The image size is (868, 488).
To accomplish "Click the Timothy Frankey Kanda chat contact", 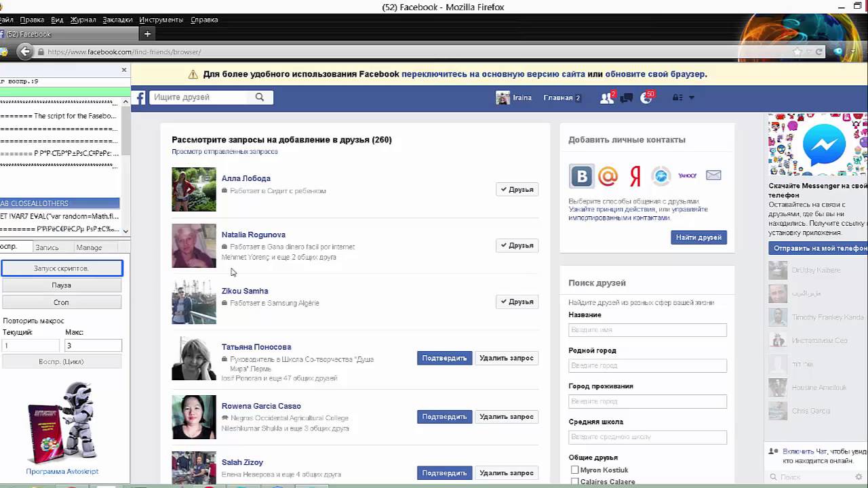I will pyautogui.click(x=818, y=317).
